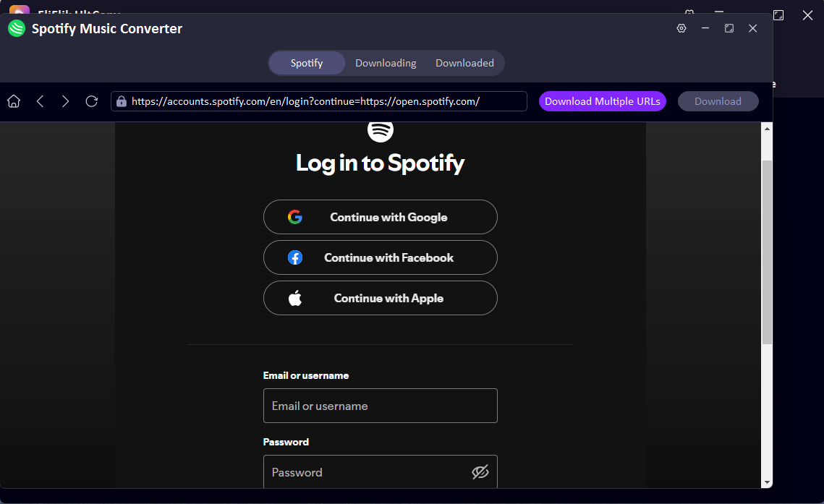824x504 pixels.
Task: Navigate to the home page
Action: (13, 101)
